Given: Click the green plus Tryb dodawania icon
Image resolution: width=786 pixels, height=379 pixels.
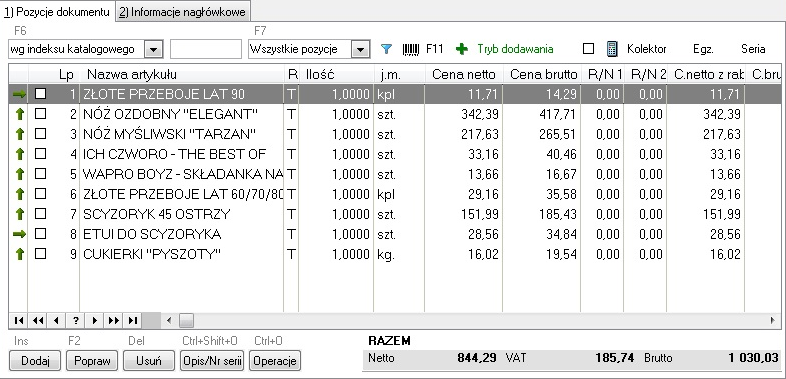Looking at the screenshot, I should click(x=462, y=49).
